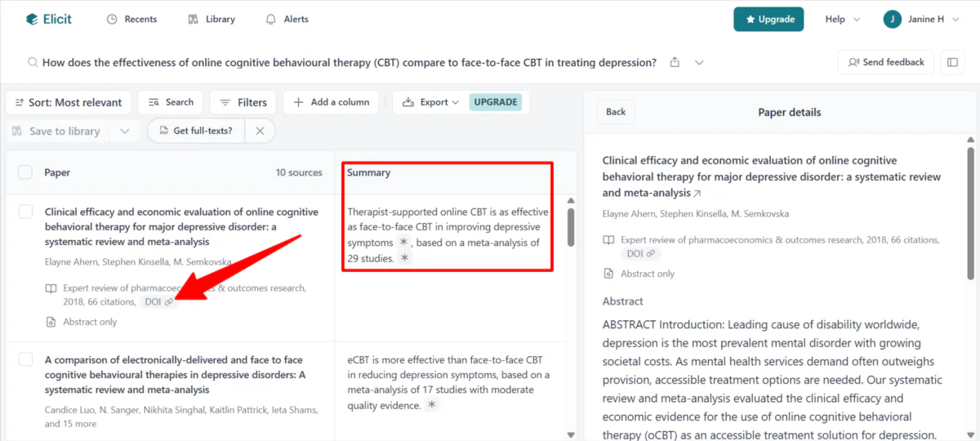
Task: Click the search query magnifier icon
Action: 33,62
